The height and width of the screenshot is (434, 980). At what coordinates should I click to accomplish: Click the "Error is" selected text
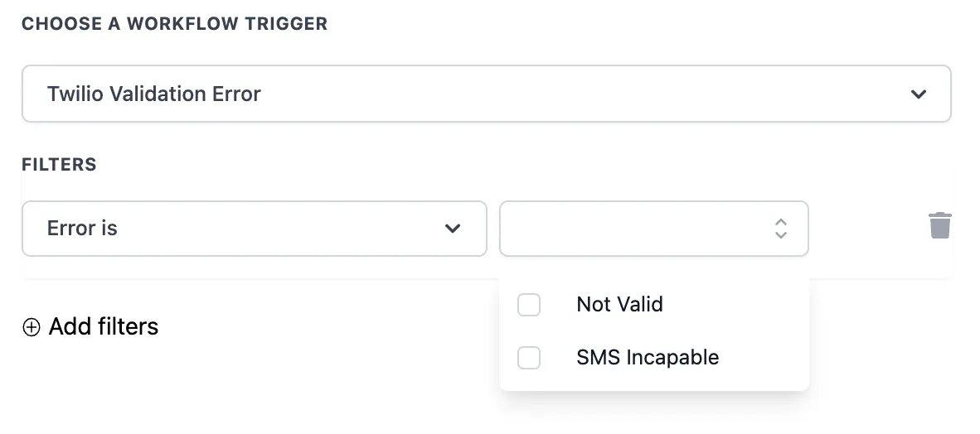82,229
